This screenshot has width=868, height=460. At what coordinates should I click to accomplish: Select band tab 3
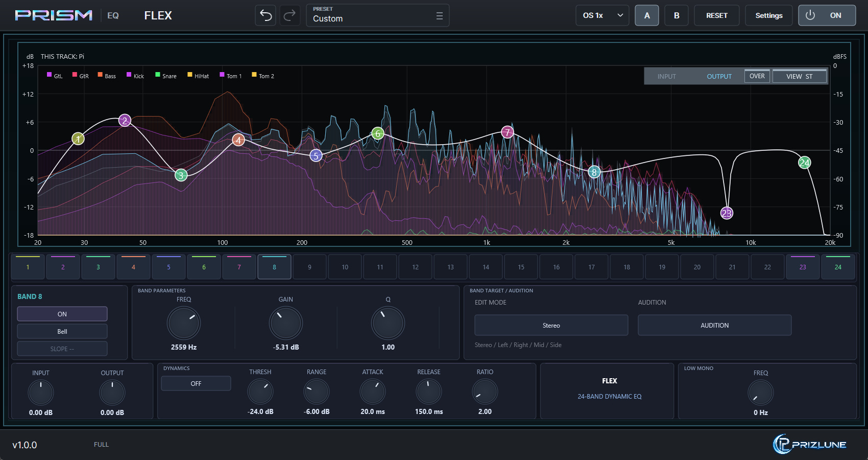98,267
